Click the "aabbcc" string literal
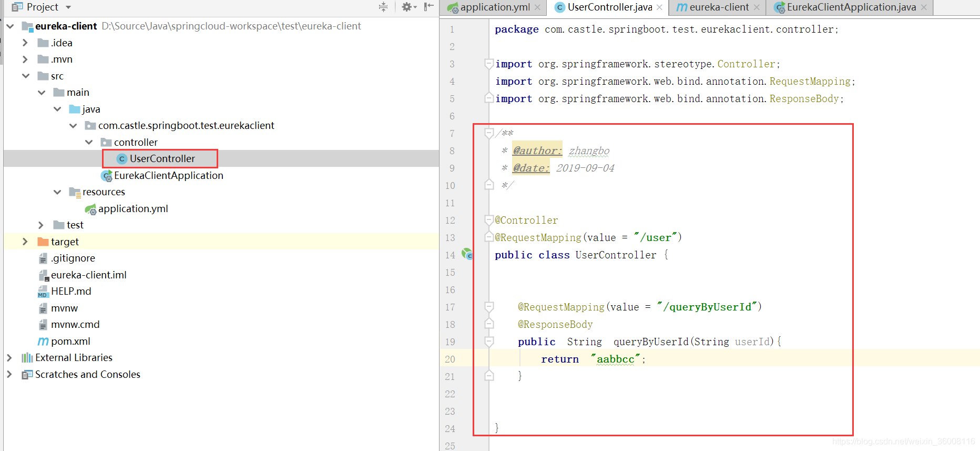980x451 pixels. (616, 359)
